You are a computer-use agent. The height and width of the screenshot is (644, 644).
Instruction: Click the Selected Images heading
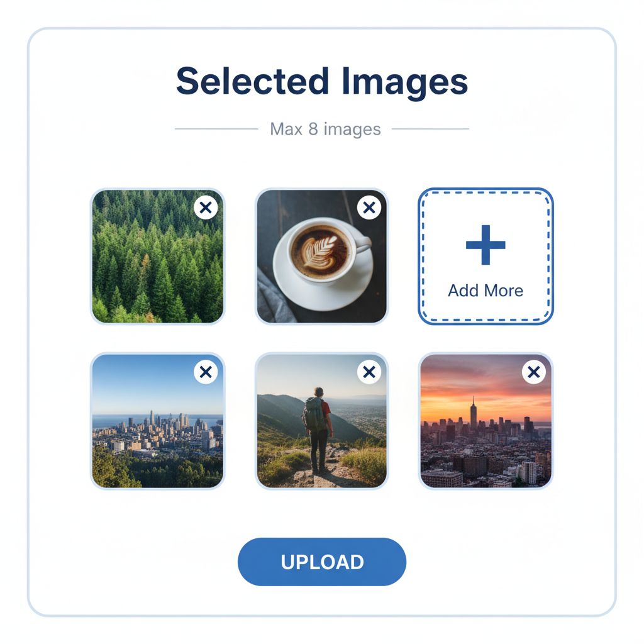click(x=322, y=80)
